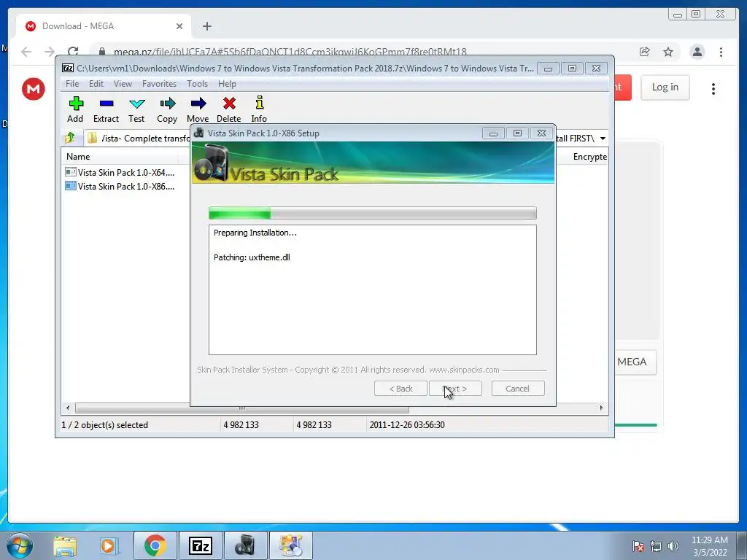747x560 pixels.
Task: Select the Download - MEGA tab
Action: point(104,26)
